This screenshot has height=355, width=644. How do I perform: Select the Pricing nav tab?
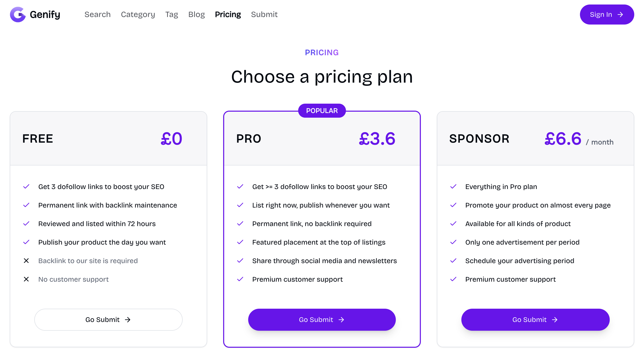click(228, 15)
